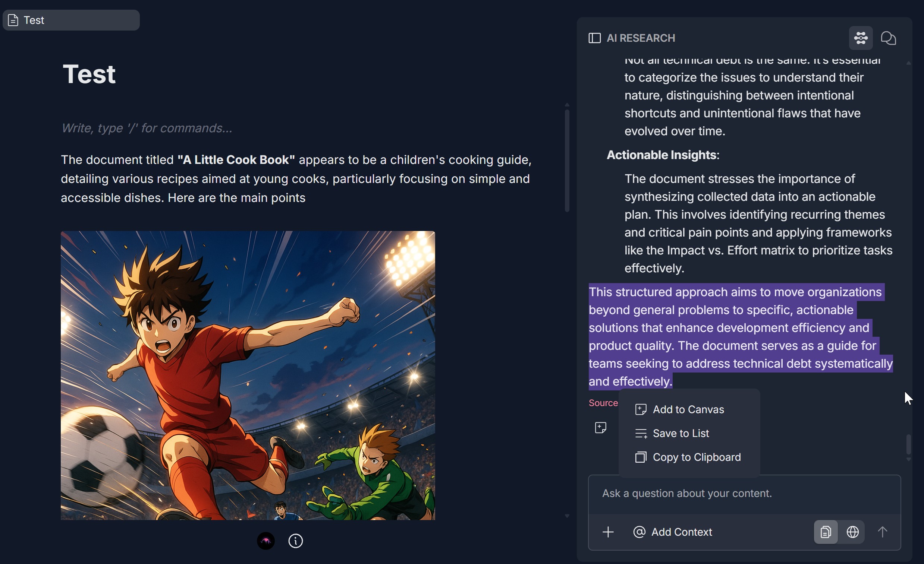Click the plus attachment icon
Viewport: 924px width, 564px height.
608,532
